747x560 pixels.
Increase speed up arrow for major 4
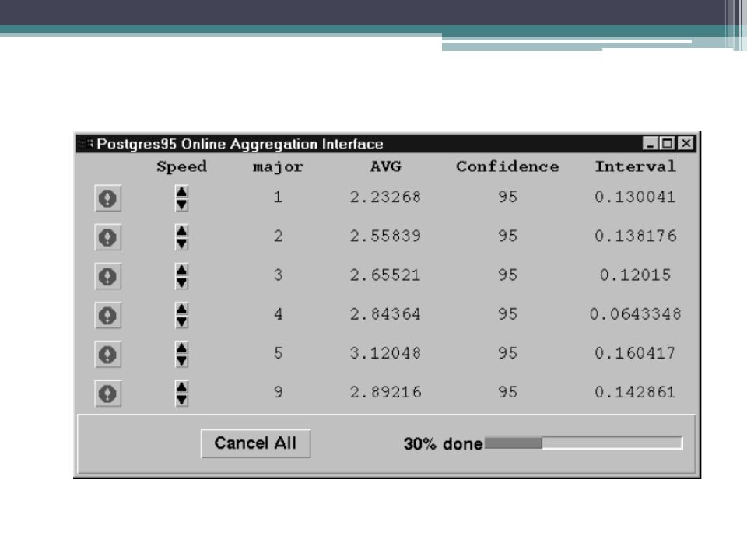[181, 309]
